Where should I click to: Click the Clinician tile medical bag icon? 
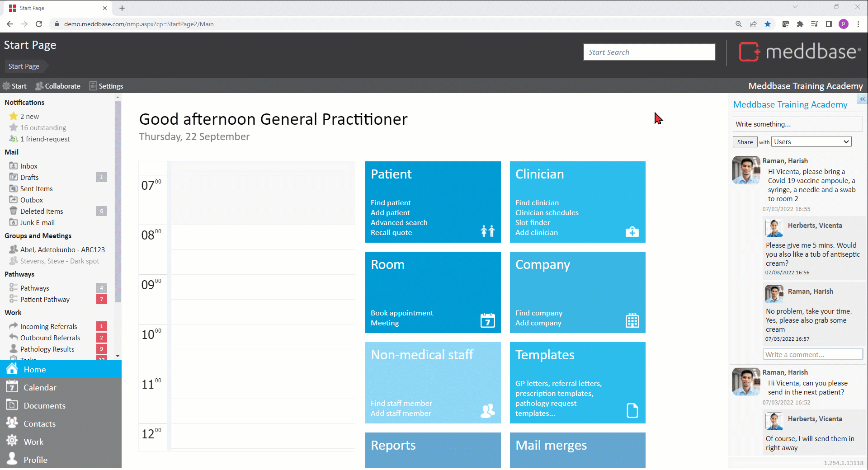pyautogui.click(x=632, y=232)
